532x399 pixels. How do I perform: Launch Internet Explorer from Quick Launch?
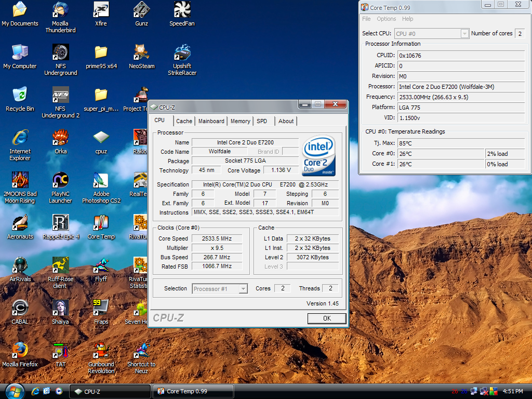35,391
